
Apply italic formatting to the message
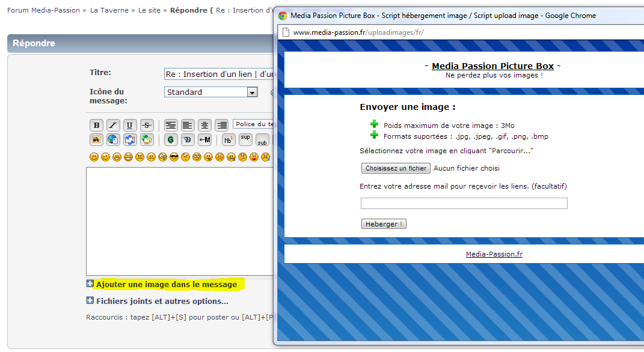click(x=113, y=125)
